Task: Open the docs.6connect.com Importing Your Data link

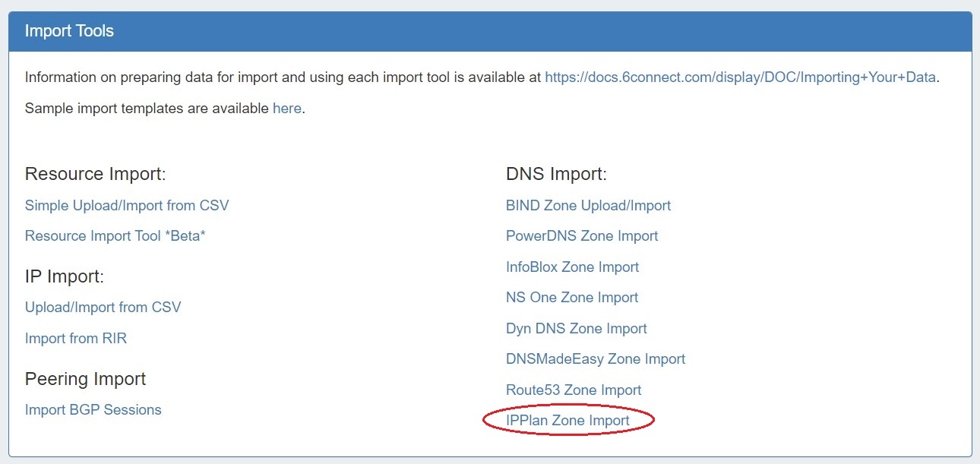Action: click(x=740, y=77)
